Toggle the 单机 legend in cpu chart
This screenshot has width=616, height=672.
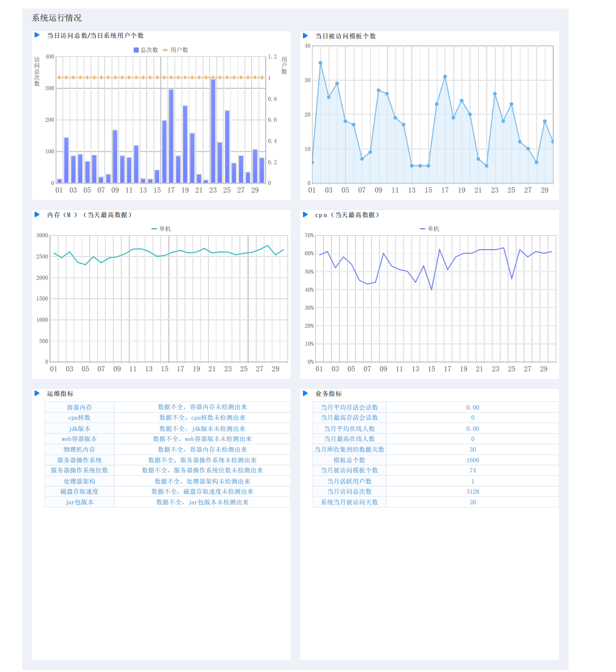[430, 229]
